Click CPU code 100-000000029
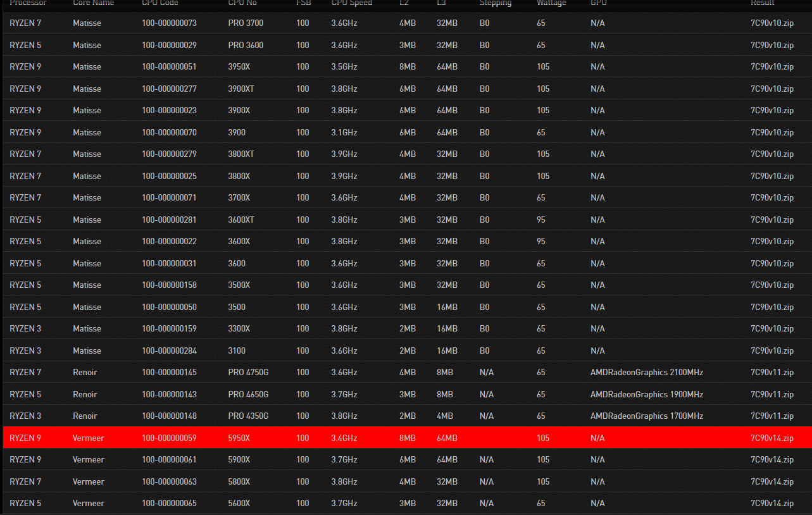 point(169,45)
